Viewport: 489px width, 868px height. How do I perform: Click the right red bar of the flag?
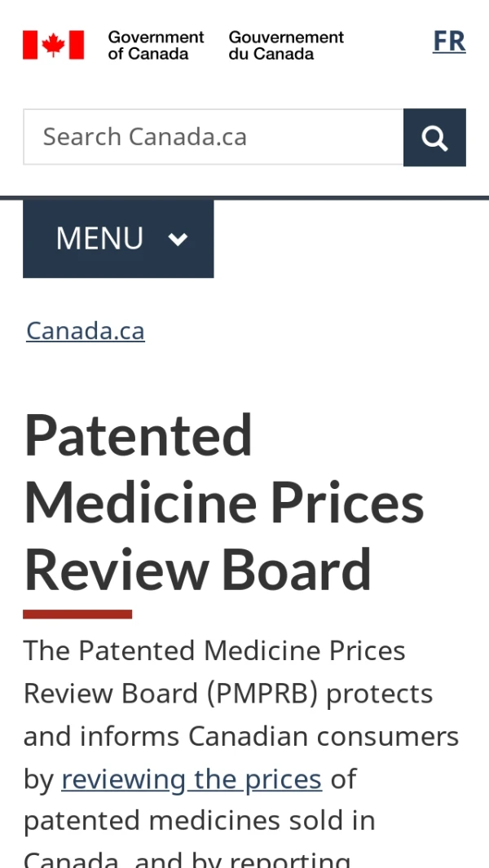pos(77,45)
